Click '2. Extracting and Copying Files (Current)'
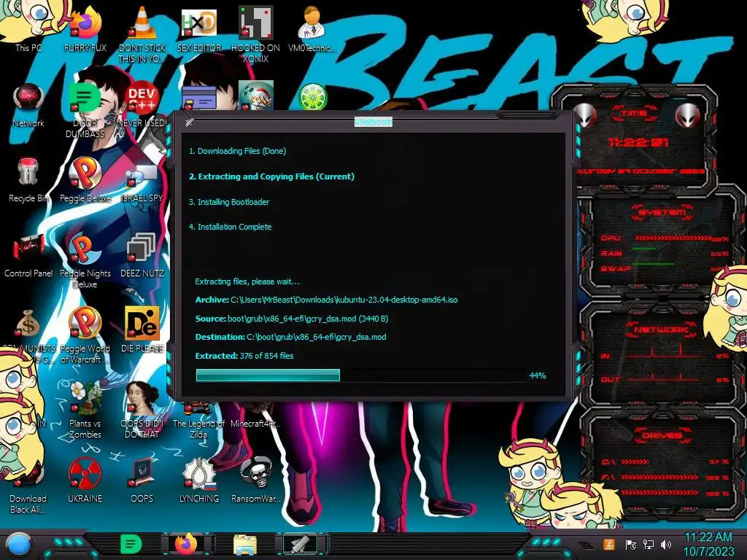747x560 pixels. (271, 176)
